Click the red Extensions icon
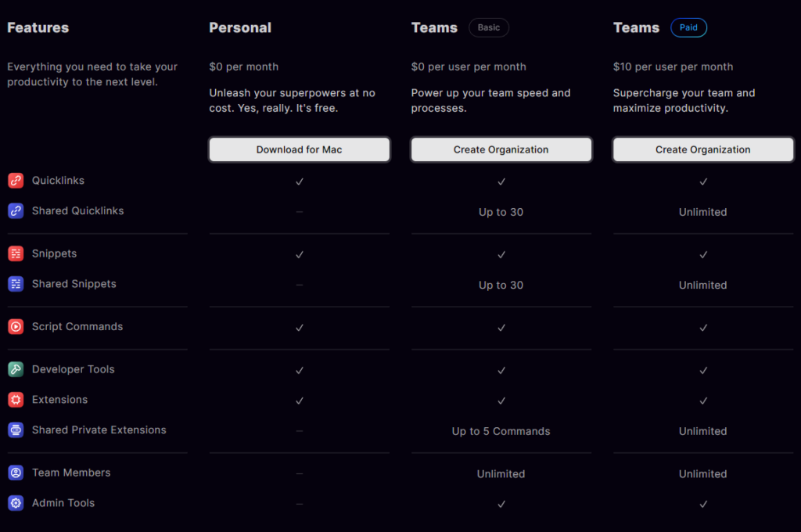The width and height of the screenshot is (801, 532). coord(16,400)
